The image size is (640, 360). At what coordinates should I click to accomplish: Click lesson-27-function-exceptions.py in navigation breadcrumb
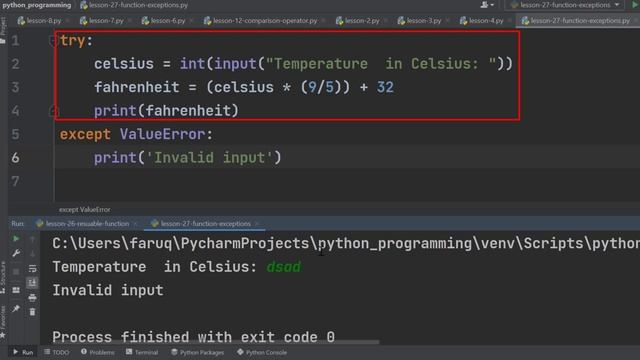(134, 5)
